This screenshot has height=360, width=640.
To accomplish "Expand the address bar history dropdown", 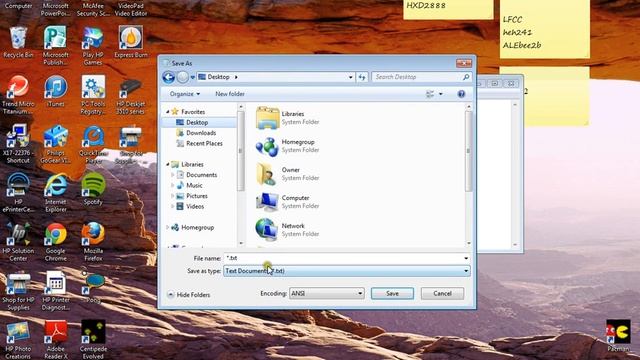I will (350, 77).
